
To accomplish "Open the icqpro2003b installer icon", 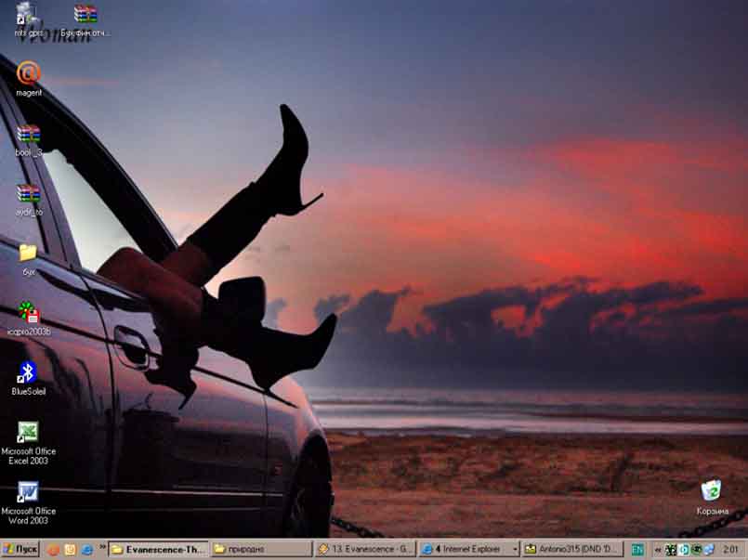I will tap(28, 313).
